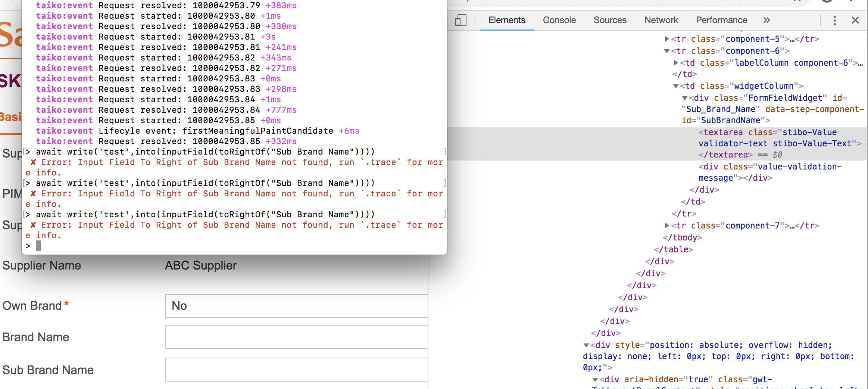Switch to the Console tab
This screenshot has height=389, width=868.
tap(559, 20)
